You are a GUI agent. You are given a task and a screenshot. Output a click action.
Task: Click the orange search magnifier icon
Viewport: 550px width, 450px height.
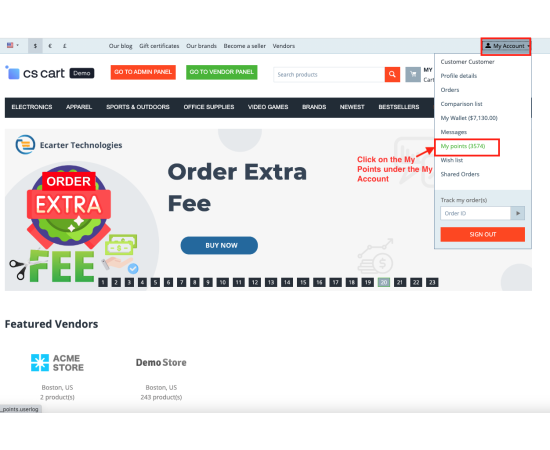[x=392, y=74]
